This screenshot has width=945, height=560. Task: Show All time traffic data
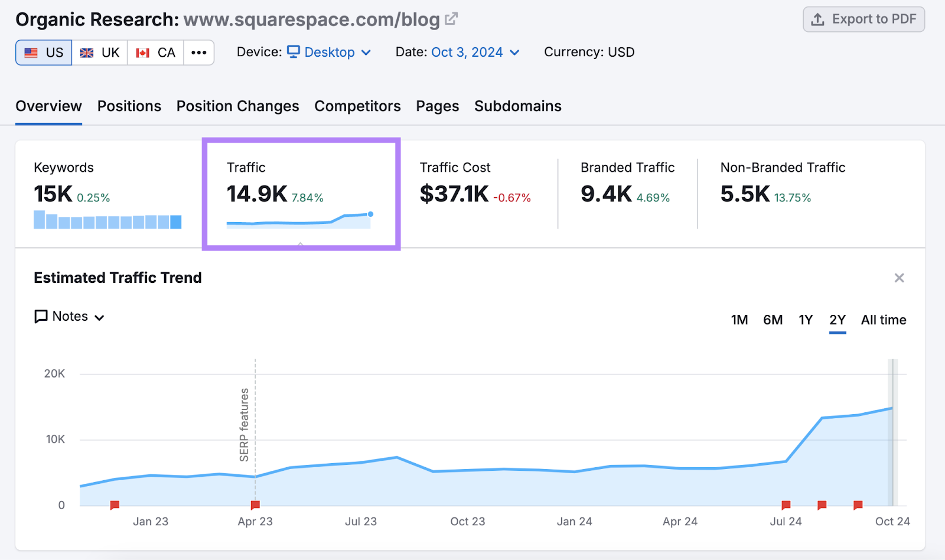pyautogui.click(x=883, y=320)
